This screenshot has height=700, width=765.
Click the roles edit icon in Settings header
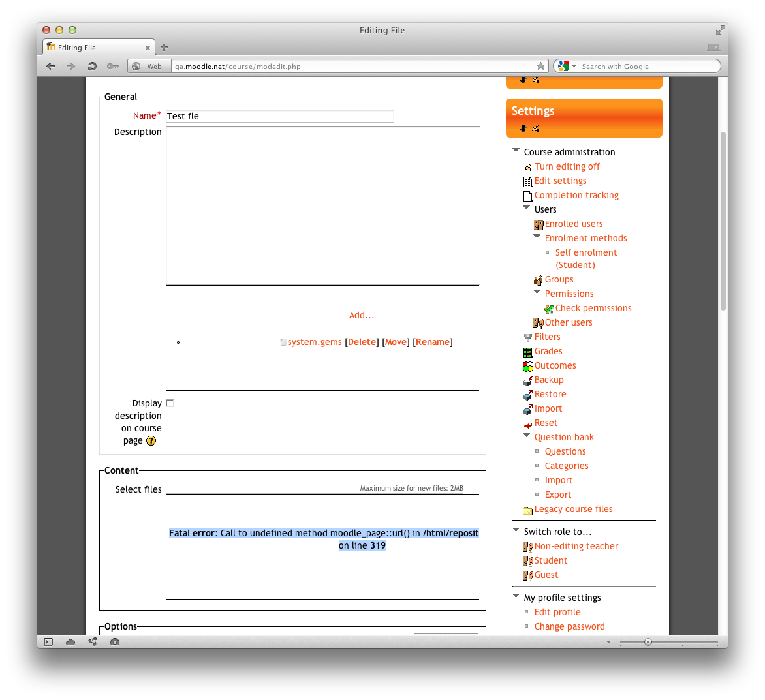[535, 129]
